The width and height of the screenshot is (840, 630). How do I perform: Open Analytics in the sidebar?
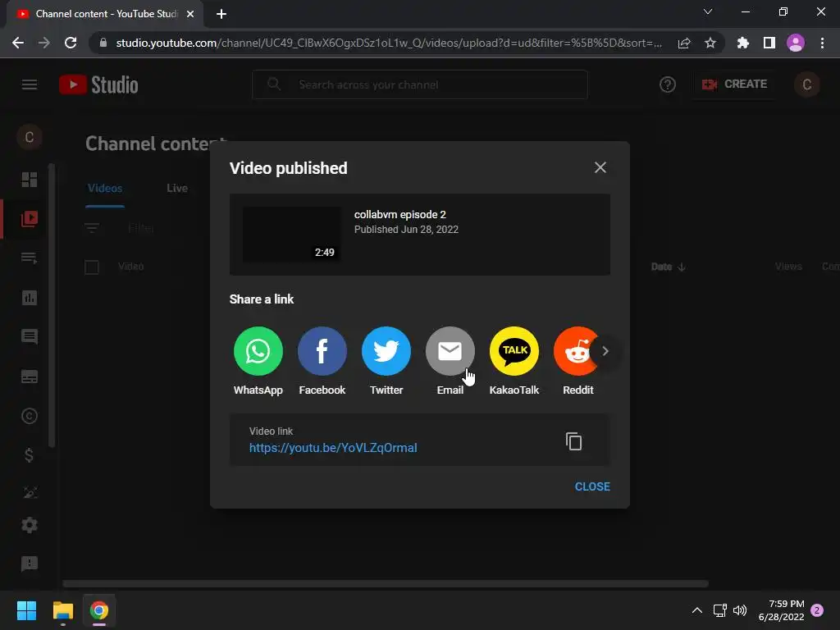click(x=30, y=298)
